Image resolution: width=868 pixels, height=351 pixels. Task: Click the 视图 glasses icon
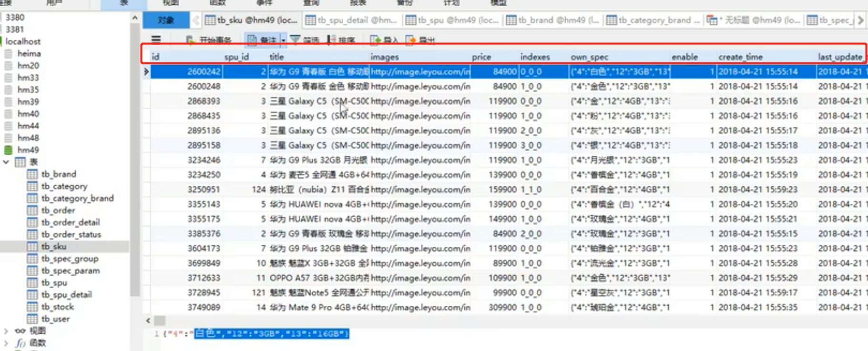coord(20,331)
